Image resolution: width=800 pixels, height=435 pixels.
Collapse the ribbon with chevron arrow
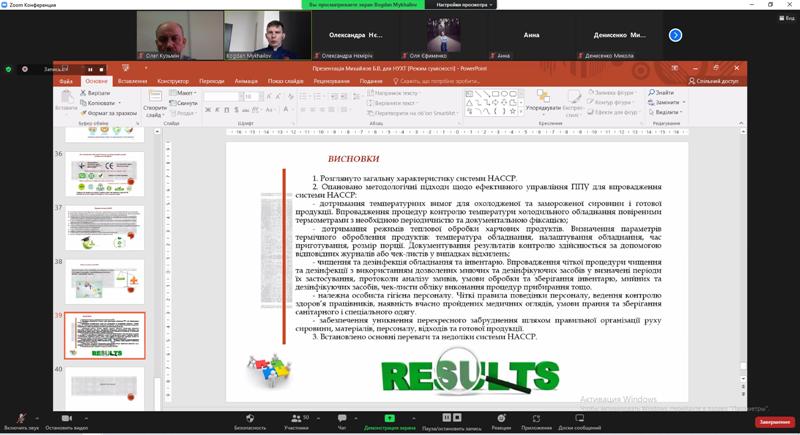pyautogui.click(x=741, y=123)
